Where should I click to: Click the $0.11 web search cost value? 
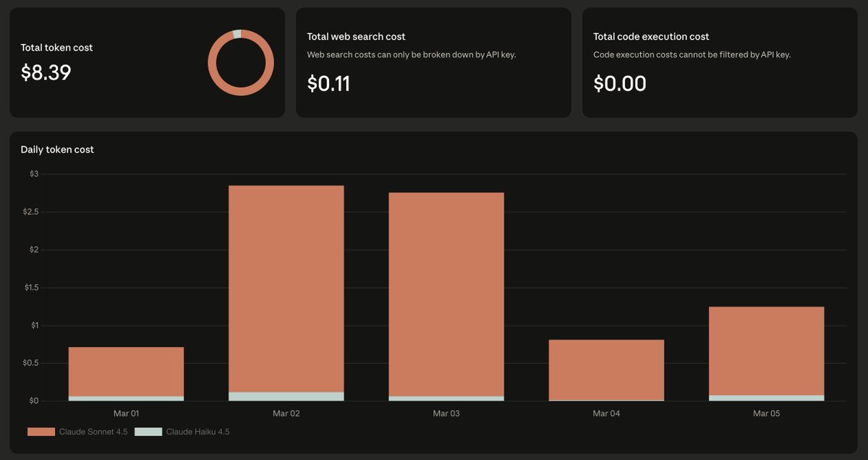tap(329, 83)
